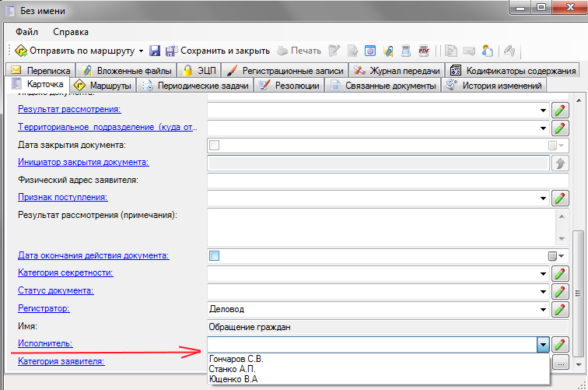This screenshot has width=588, height=390.
Task: Click the PDF export toolbar icon
Action: pos(424,51)
